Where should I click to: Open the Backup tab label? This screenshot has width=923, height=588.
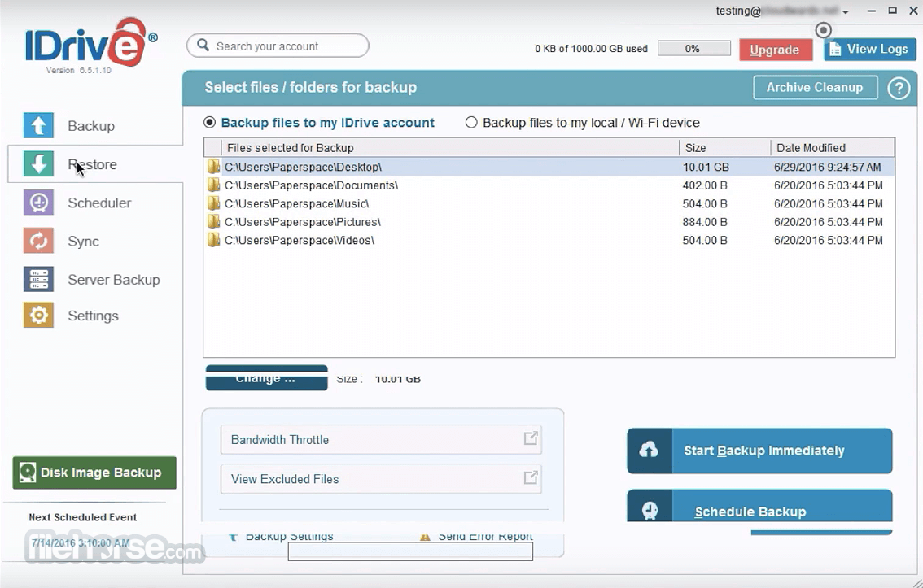[x=91, y=126]
